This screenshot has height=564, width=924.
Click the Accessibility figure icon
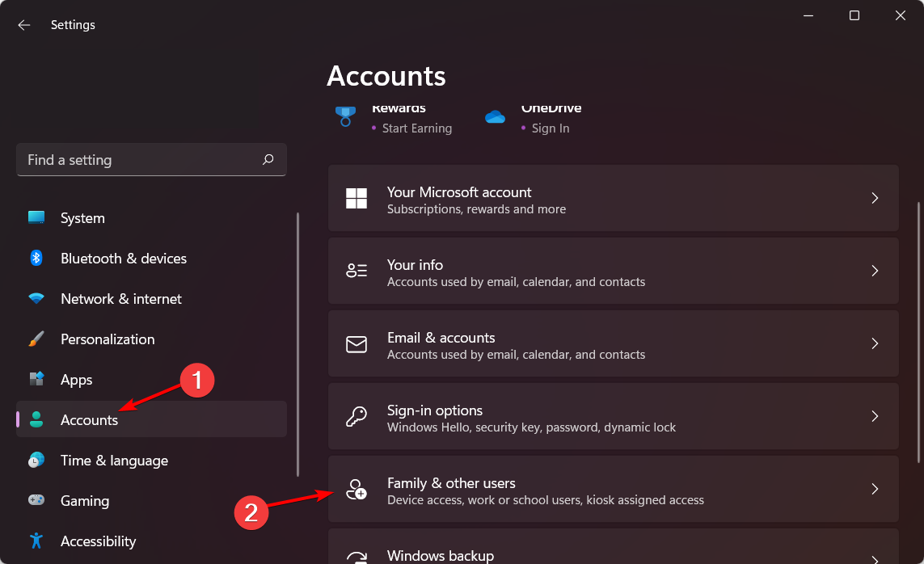tap(36, 541)
